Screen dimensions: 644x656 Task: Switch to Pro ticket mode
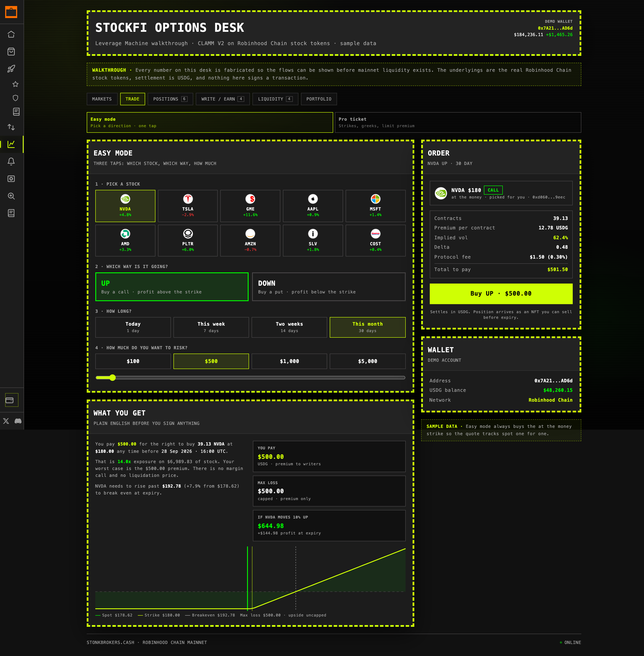(458, 122)
